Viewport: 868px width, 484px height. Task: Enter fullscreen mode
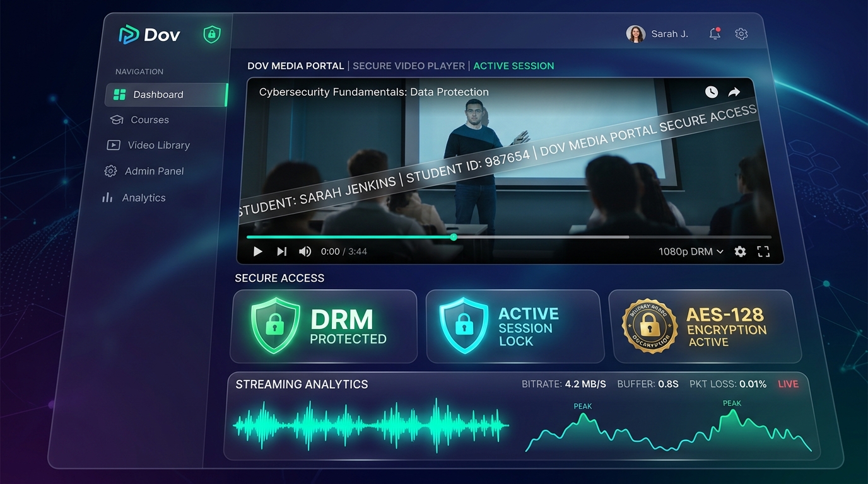click(x=763, y=251)
